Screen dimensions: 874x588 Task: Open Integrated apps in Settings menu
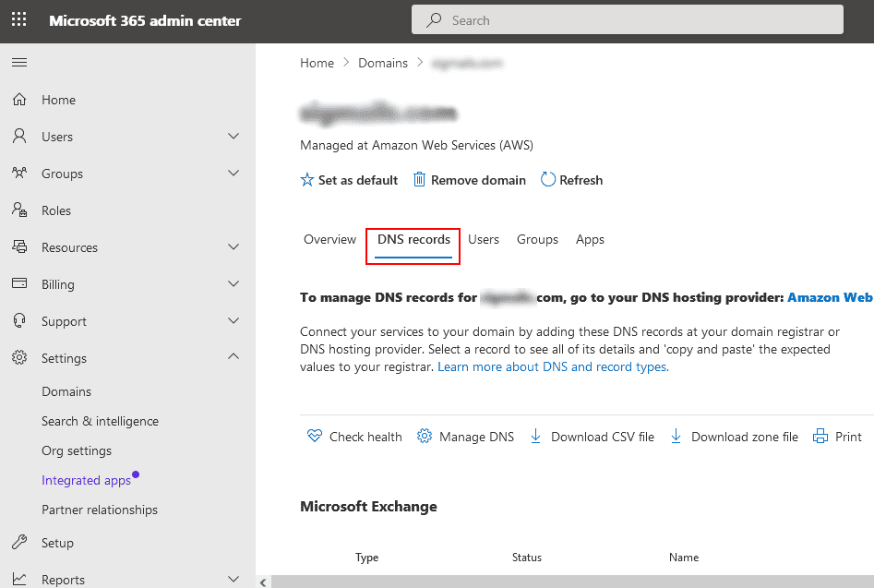(84, 480)
